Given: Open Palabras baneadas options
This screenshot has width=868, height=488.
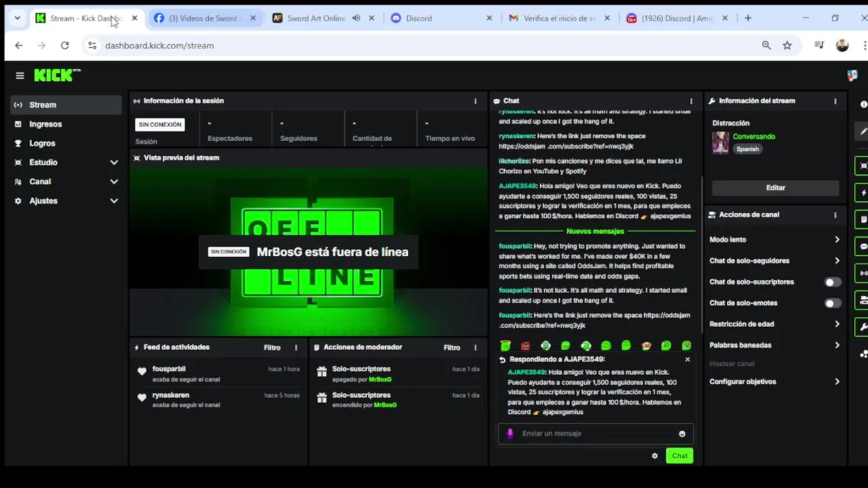Looking at the screenshot, I should 774,345.
